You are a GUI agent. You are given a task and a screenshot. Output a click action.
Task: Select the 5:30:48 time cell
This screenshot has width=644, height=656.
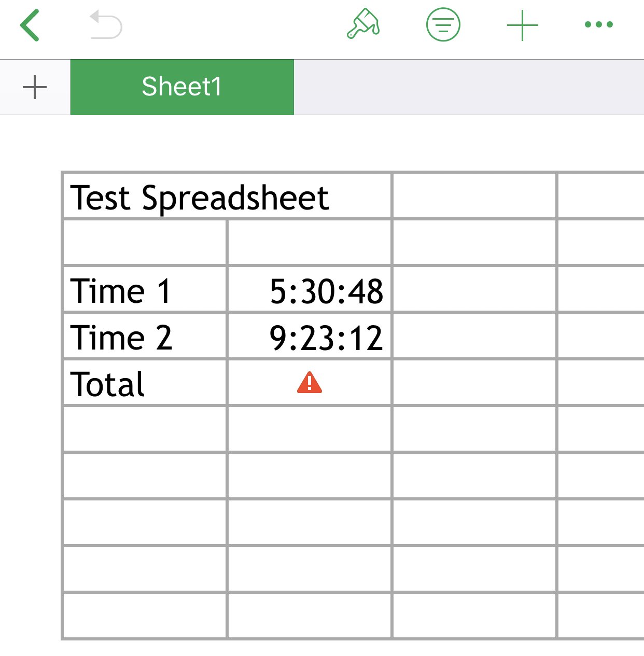coord(310,290)
